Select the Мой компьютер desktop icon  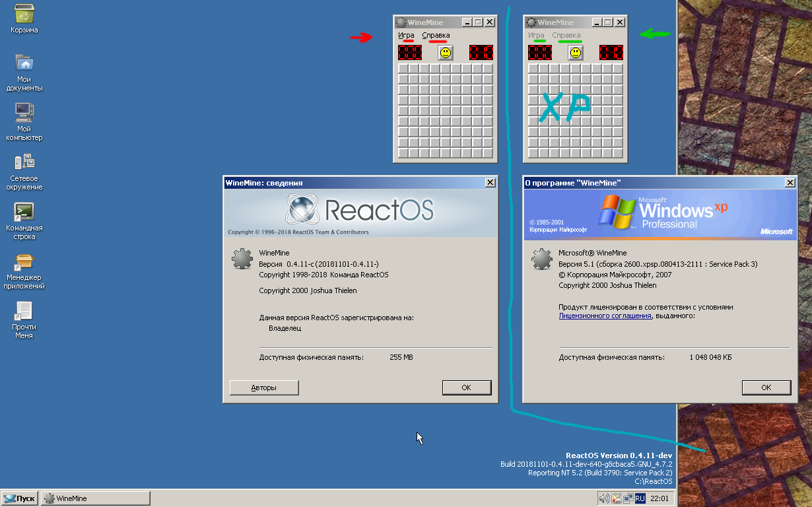pyautogui.click(x=24, y=122)
